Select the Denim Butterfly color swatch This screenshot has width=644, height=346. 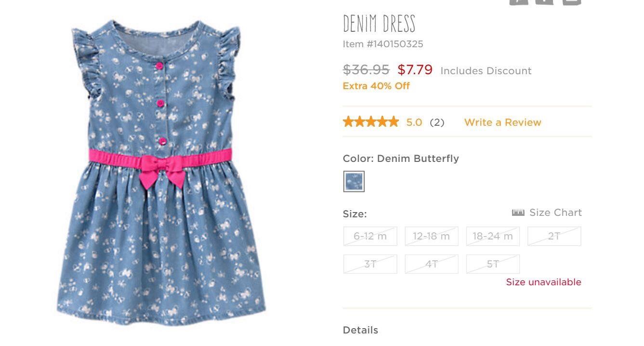(354, 182)
